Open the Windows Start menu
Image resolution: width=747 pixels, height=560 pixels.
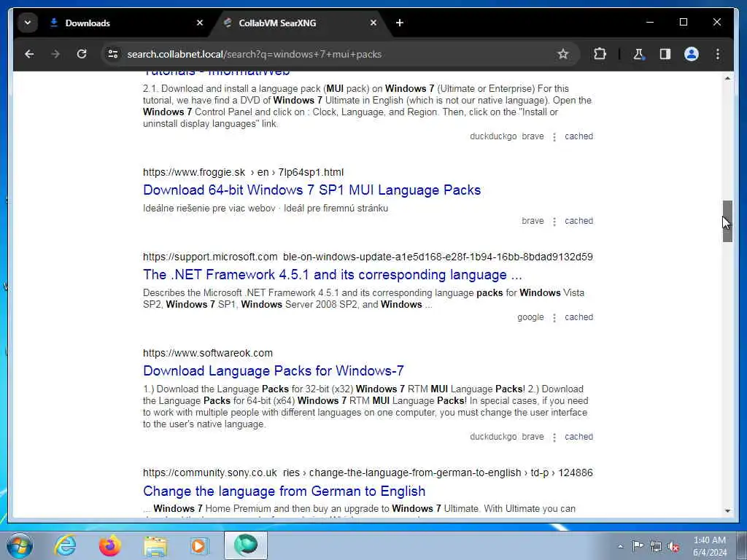tap(20, 545)
